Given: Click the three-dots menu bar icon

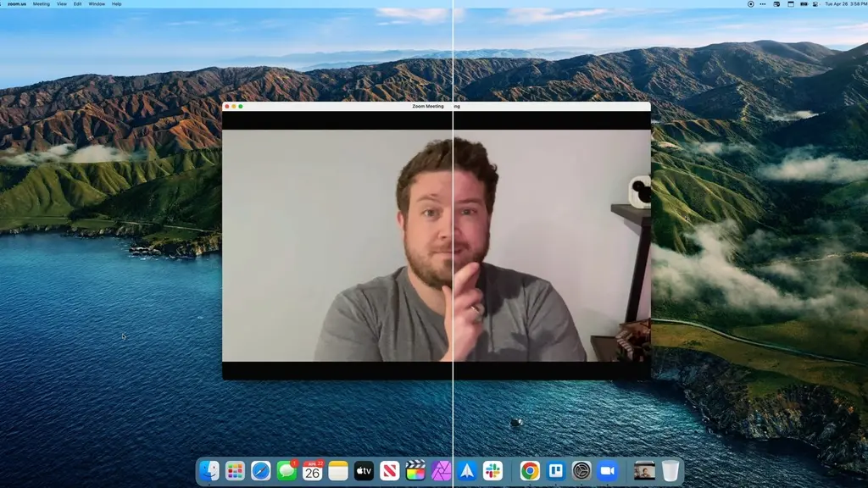Looking at the screenshot, I should [x=763, y=4].
